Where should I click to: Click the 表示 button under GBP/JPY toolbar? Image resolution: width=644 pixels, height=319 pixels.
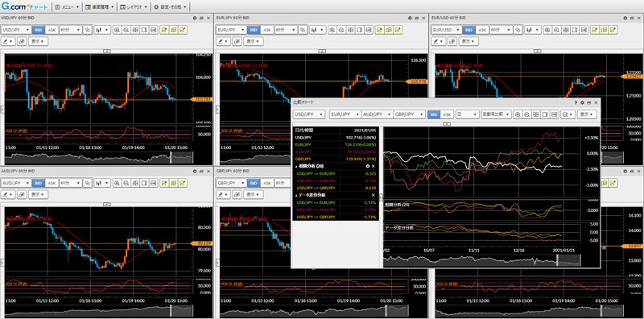254,194
